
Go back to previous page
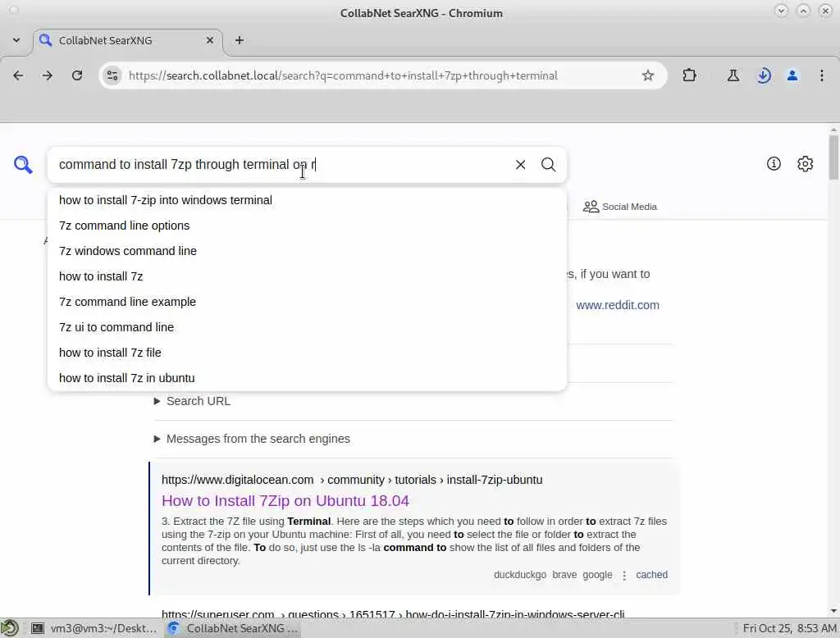coord(18,75)
